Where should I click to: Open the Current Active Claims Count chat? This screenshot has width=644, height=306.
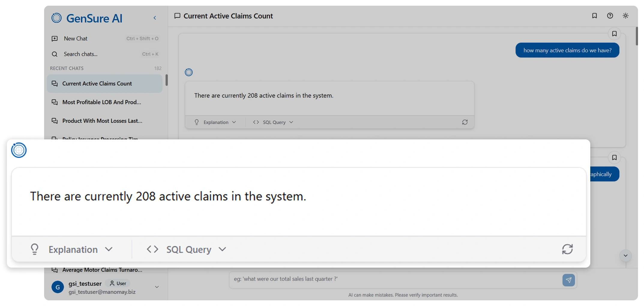pyautogui.click(x=97, y=84)
